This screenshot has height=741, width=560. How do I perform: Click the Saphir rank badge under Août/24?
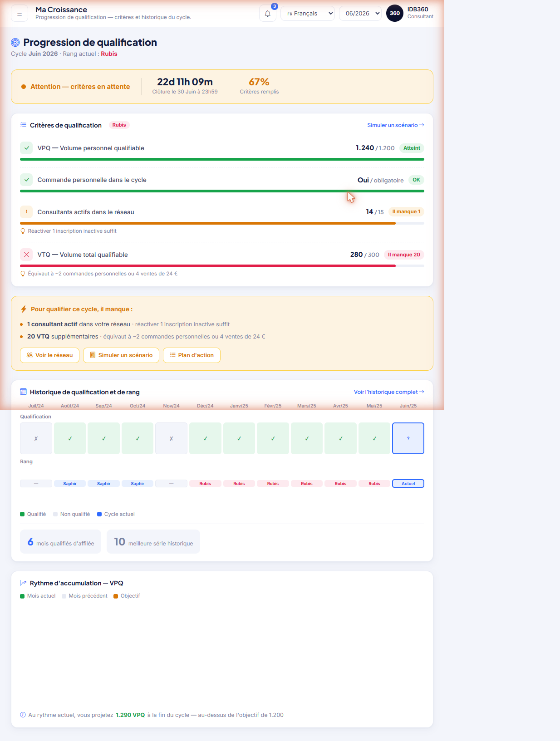coord(70,484)
